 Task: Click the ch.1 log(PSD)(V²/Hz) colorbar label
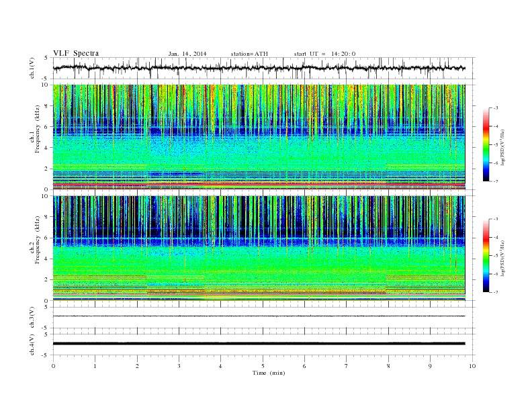tap(502, 147)
